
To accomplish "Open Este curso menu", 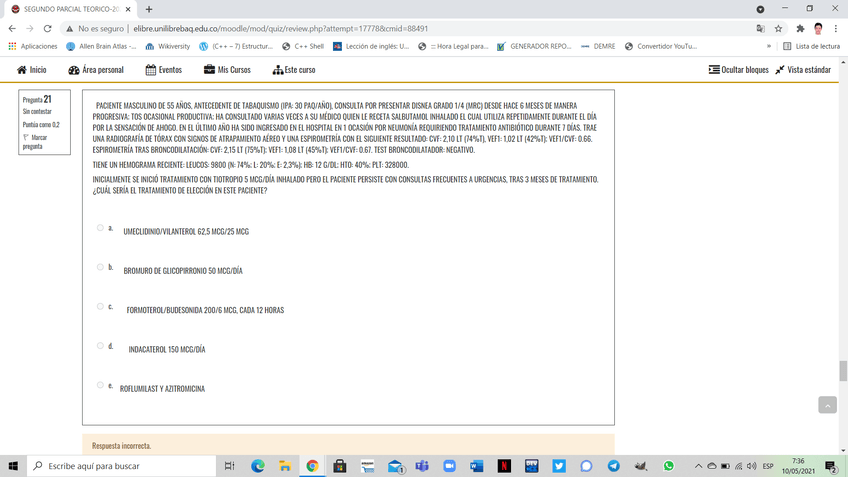I will click(294, 70).
